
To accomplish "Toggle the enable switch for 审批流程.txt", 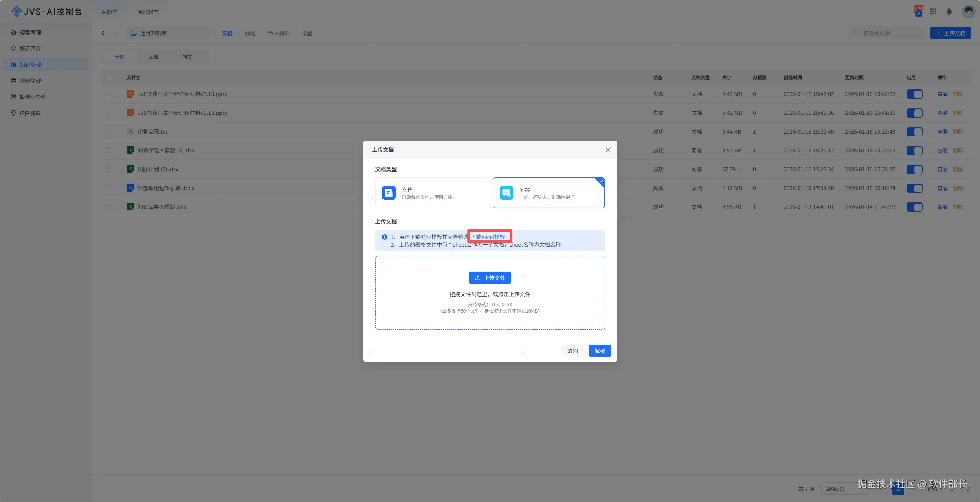I will [914, 132].
